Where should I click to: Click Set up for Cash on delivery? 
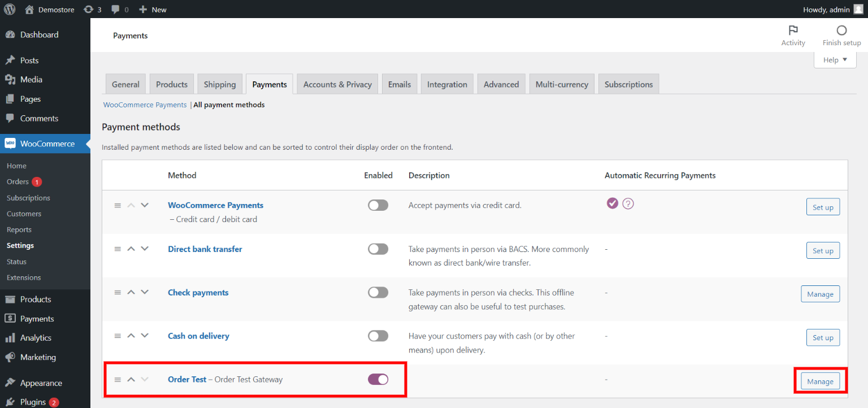coord(823,337)
